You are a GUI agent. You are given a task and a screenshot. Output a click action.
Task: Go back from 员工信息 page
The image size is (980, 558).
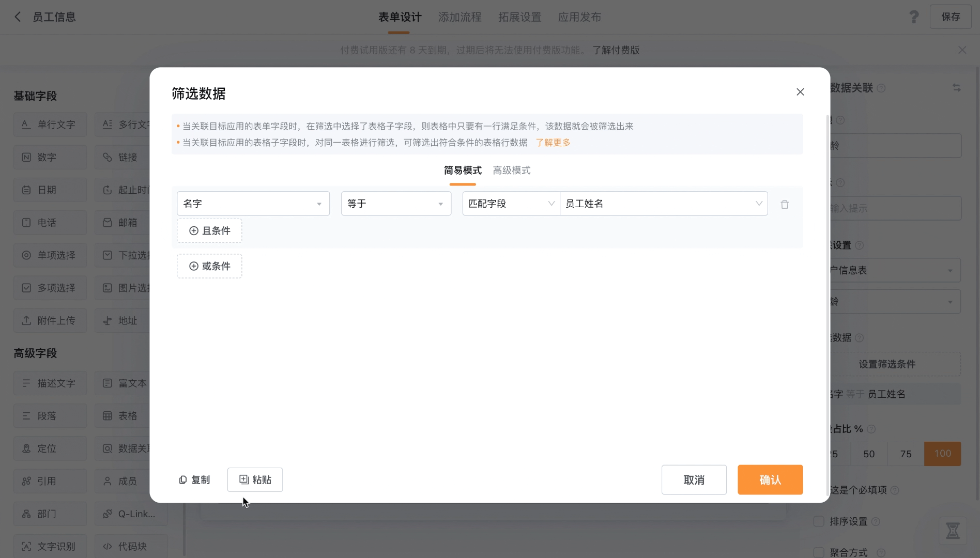pos(18,17)
